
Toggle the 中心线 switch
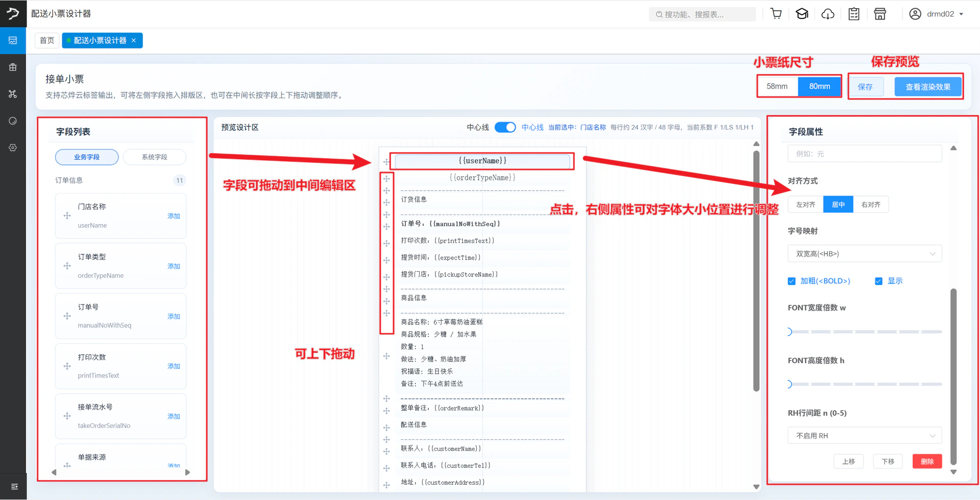coord(505,127)
